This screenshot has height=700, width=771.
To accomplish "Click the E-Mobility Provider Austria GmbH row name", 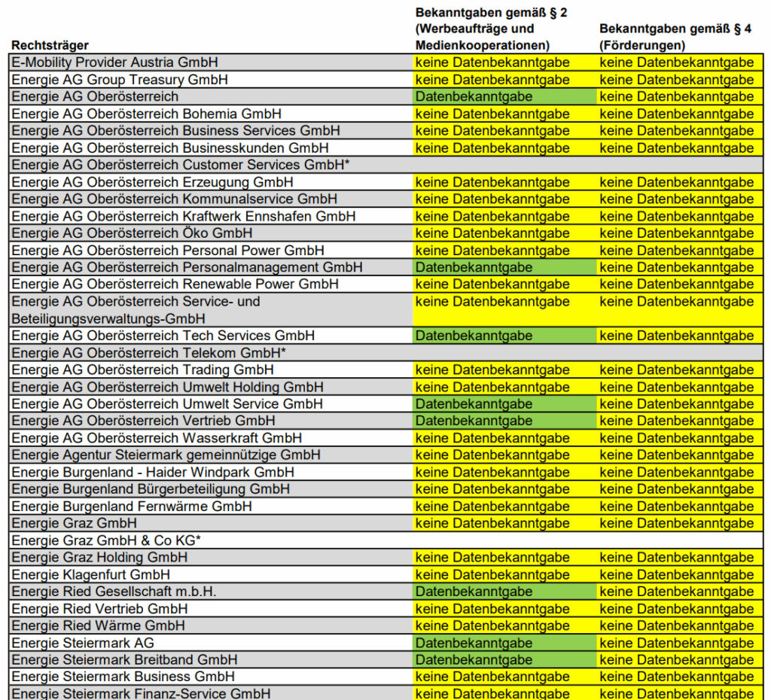I will [x=114, y=62].
